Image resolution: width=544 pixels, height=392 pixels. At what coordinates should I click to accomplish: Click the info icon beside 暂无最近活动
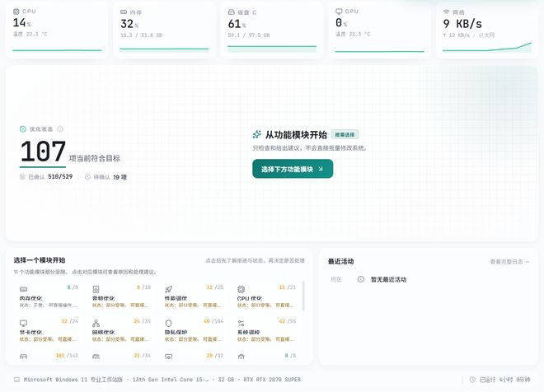click(361, 279)
